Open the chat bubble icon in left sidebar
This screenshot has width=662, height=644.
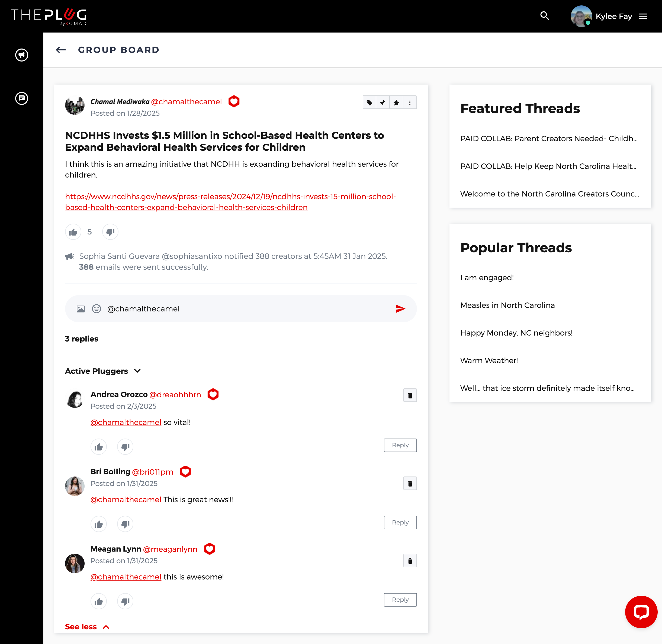pyautogui.click(x=22, y=98)
